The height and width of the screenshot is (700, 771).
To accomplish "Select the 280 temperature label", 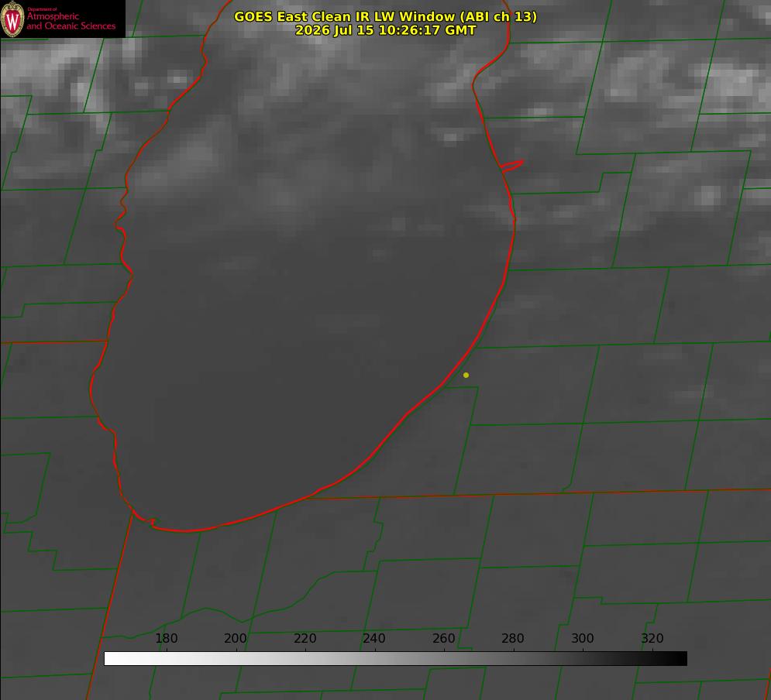I will pos(513,638).
